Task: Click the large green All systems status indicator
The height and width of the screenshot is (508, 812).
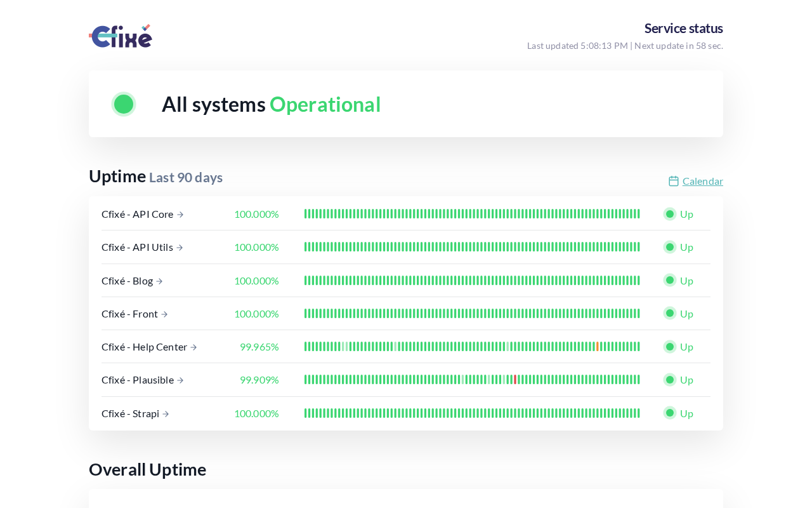Action: (x=124, y=104)
